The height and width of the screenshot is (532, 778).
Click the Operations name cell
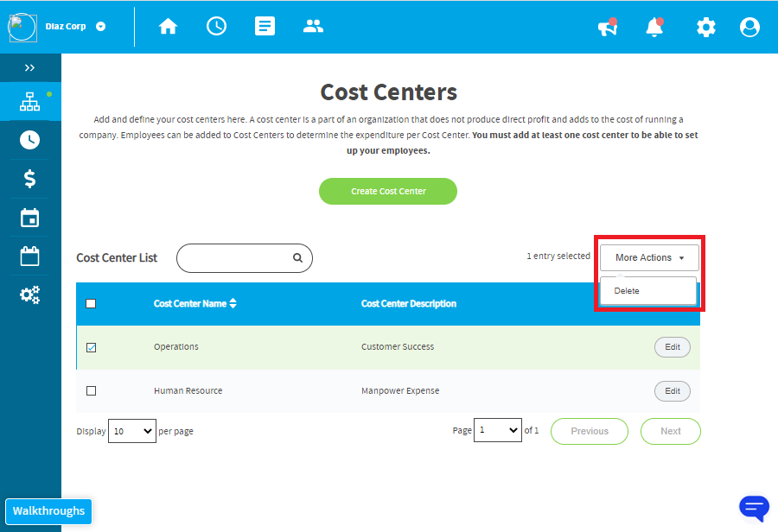point(176,346)
